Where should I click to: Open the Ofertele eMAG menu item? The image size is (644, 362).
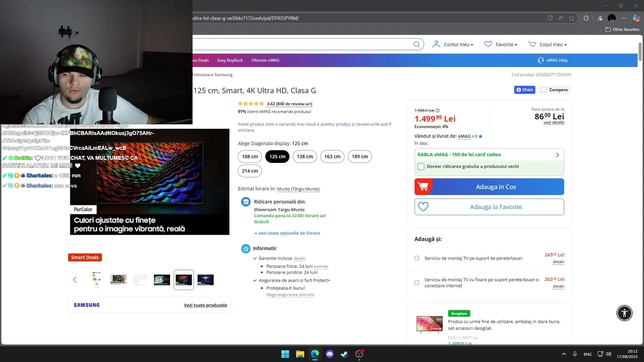tap(265, 60)
